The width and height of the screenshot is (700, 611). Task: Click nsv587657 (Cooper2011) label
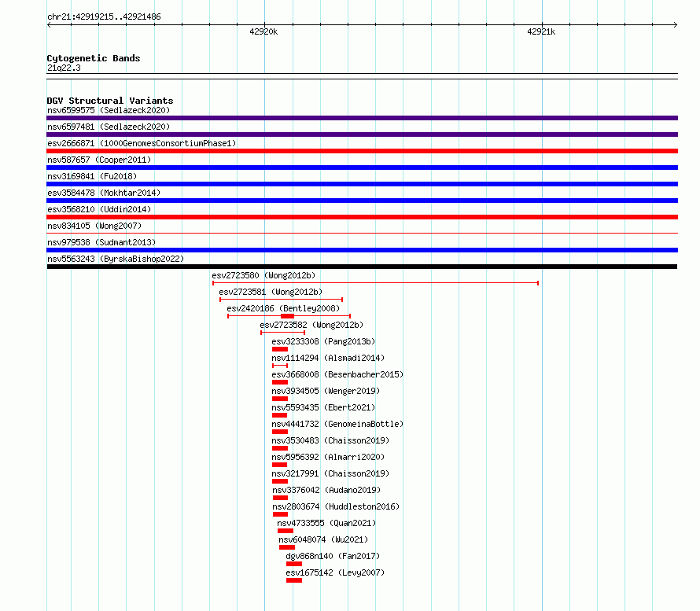coord(99,160)
